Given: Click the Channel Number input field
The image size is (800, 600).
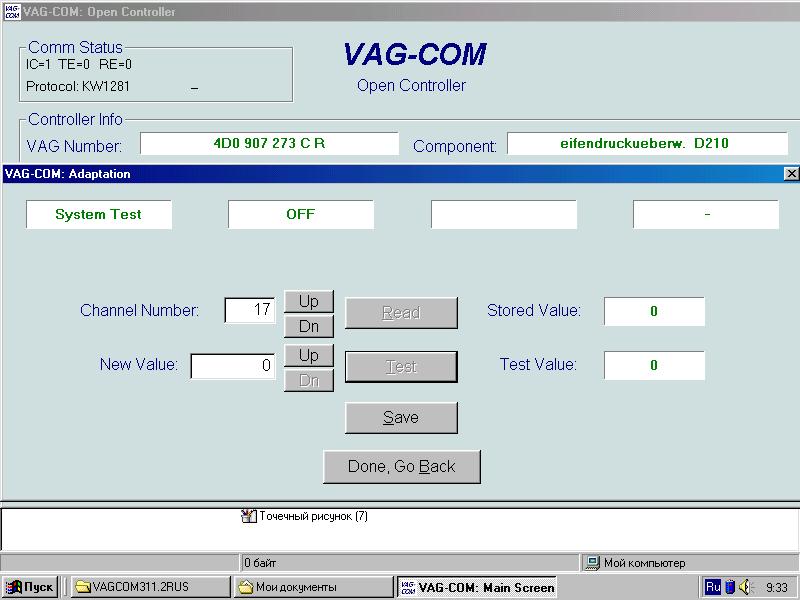Looking at the screenshot, I should [x=250, y=311].
